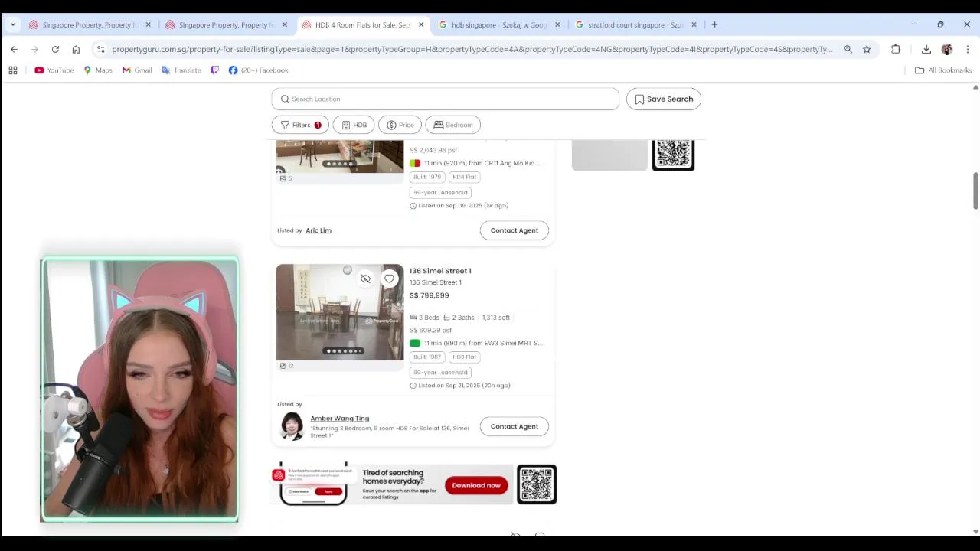The height and width of the screenshot is (551, 980).
Task: Expand the Price filter
Action: (400, 125)
